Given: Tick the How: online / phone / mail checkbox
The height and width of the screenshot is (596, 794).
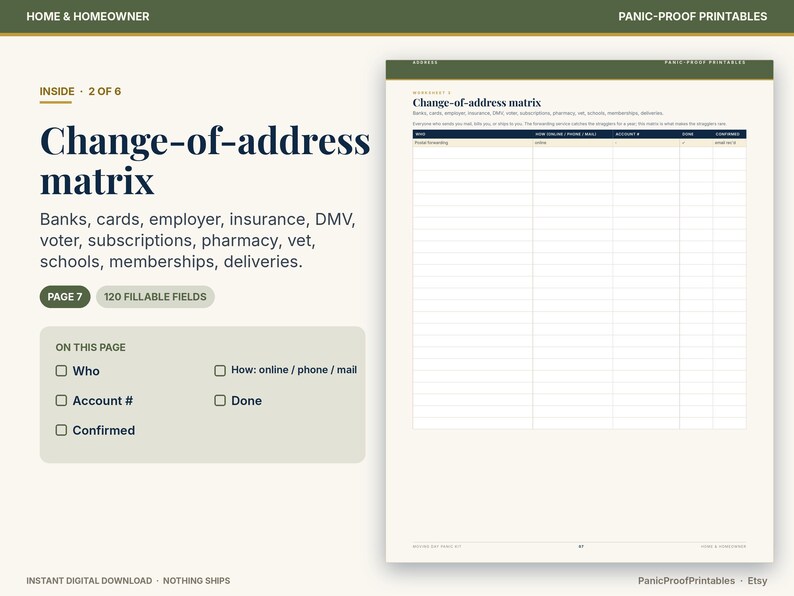Looking at the screenshot, I should pyautogui.click(x=220, y=371).
